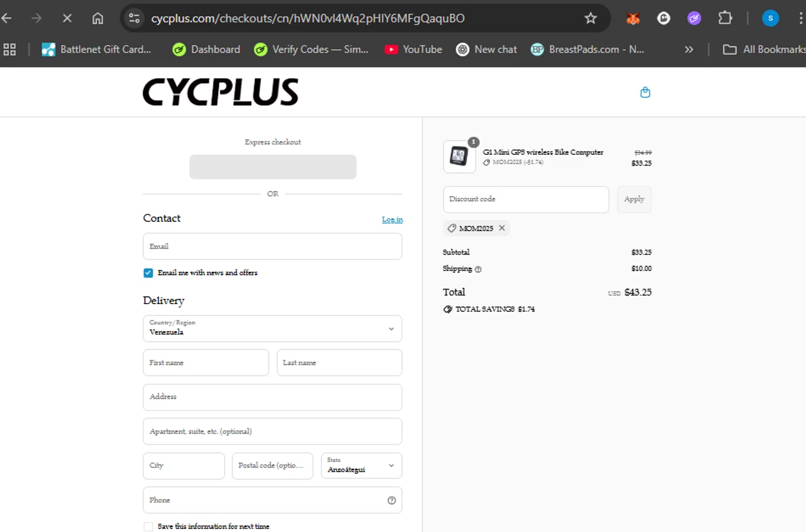Image resolution: width=806 pixels, height=532 pixels.
Task: Click the Log in link
Action: click(x=392, y=219)
